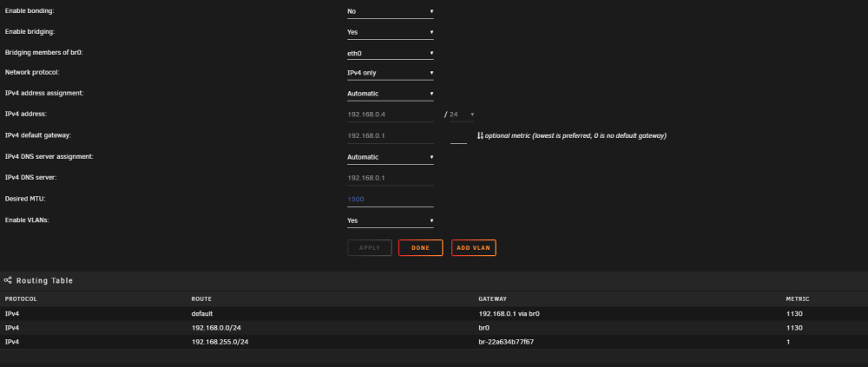Click the GATEWAY column header
The image size is (868, 367).
pos(492,299)
